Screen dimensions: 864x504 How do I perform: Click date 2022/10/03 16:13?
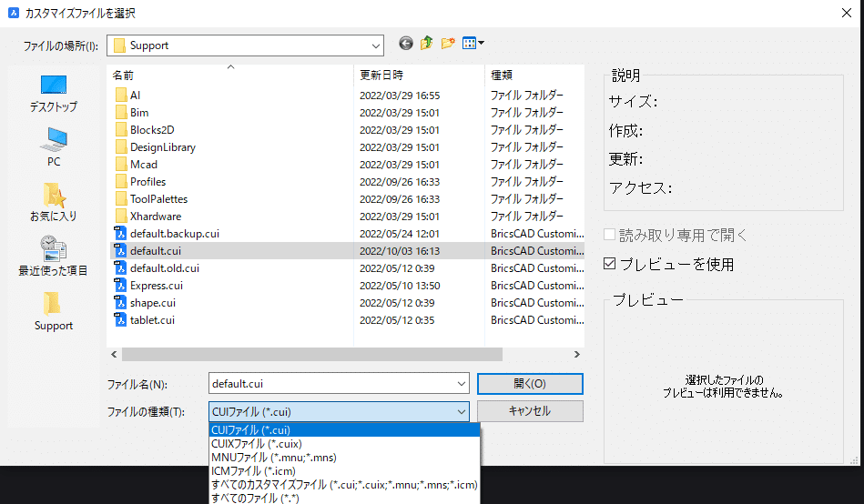[400, 251]
